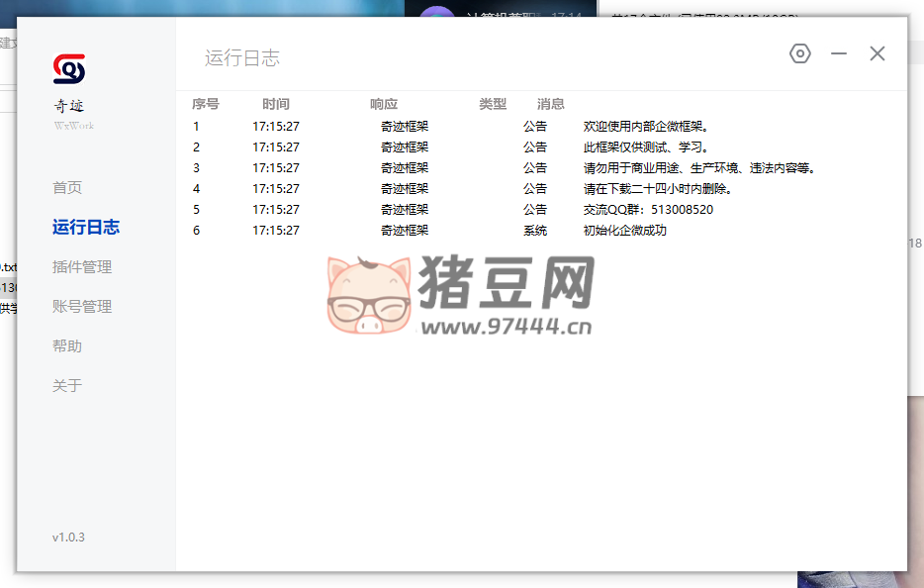Click the 序号 column header
The height and width of the screenshot is (588, 924).
(205, 104)
